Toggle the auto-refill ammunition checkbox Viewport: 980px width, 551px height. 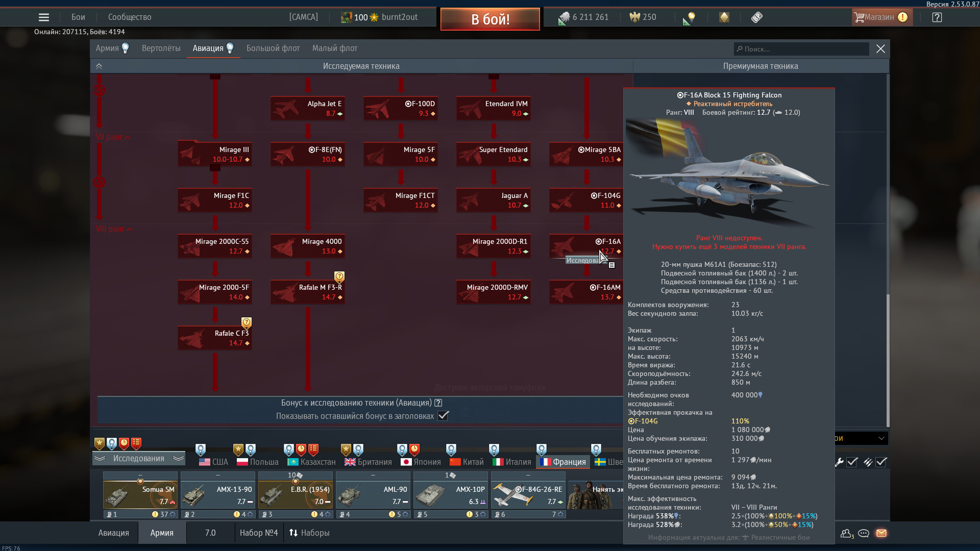tap(881, 462)
